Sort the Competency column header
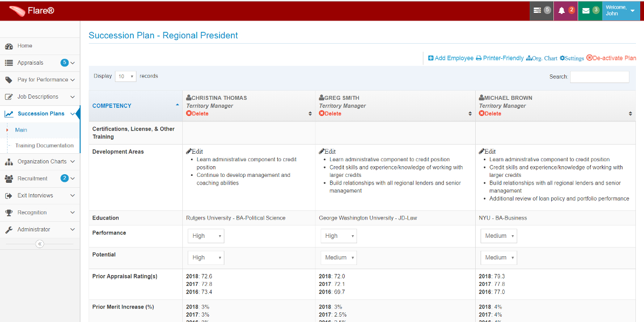Viewport: 644px width, 322px height. (135, 106)
